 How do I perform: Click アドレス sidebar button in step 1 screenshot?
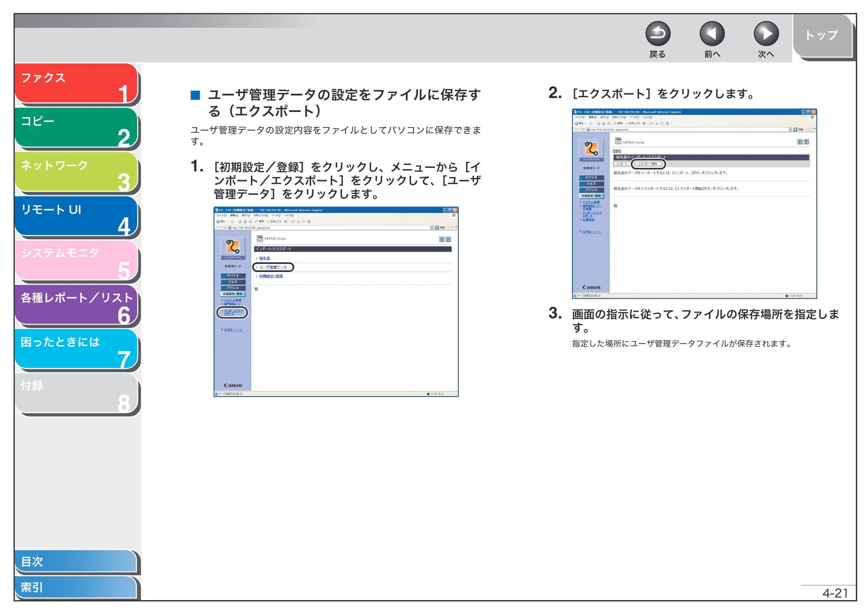click(x=233, y=288)
